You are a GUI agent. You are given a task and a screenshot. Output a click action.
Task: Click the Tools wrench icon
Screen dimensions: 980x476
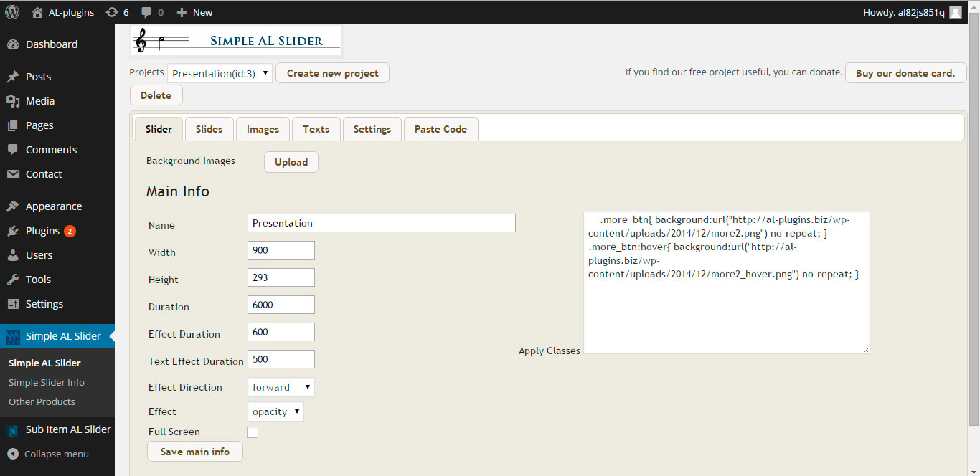pos(13,280)
